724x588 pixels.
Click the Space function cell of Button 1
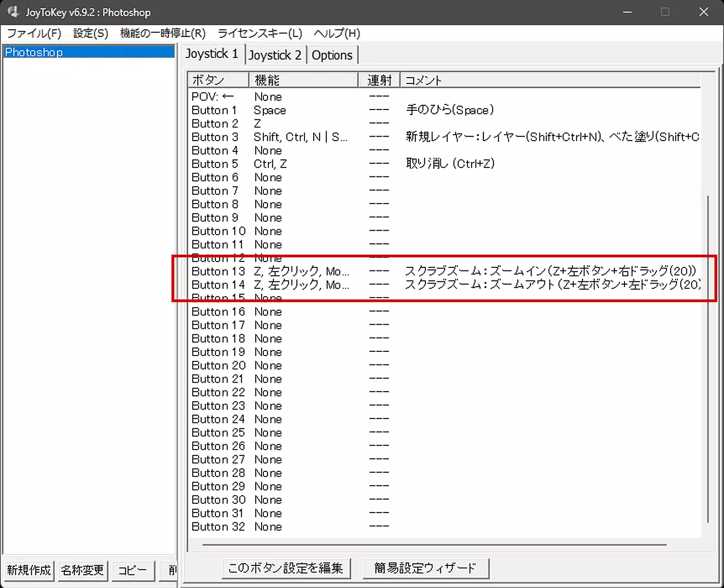click(x=270, y=110)
